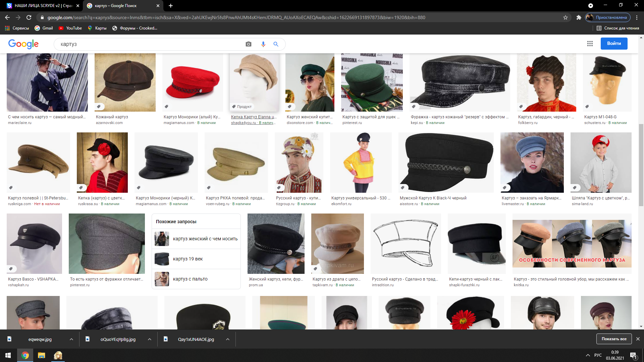Expand options for oQuoYEqYpBg.jpg download
Screen dimensions: 644x362
(x=149, y=339)
